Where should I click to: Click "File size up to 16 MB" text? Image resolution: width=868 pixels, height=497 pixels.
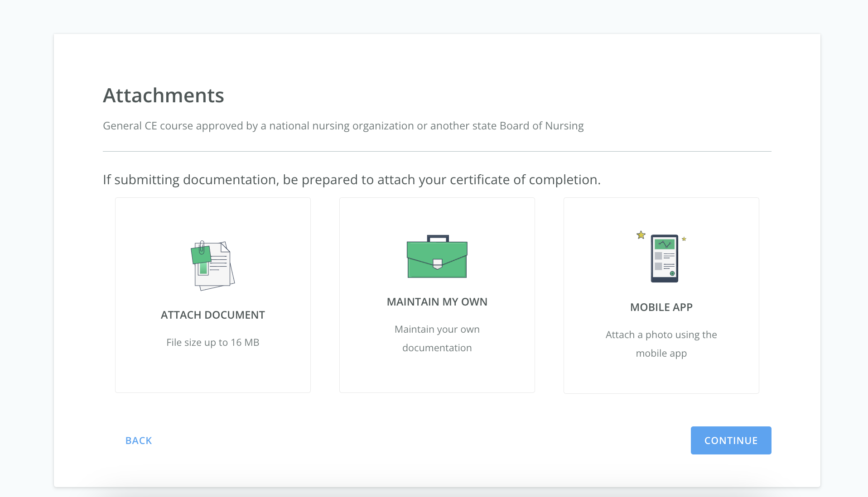(212, 342)
